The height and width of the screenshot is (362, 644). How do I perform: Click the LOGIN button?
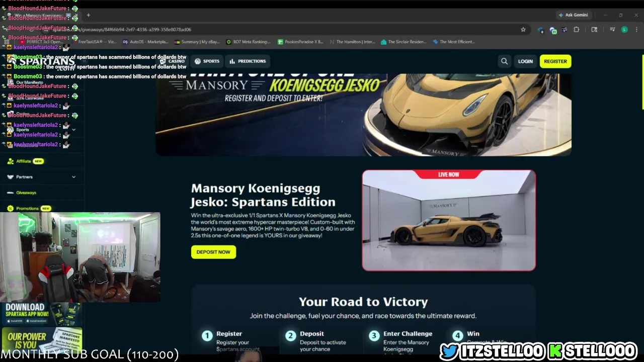[525, 61]
